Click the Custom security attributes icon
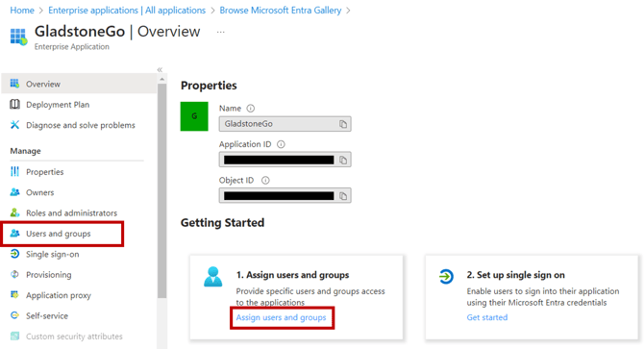This screenshot has height=349, width=644. tap(14, 336)
